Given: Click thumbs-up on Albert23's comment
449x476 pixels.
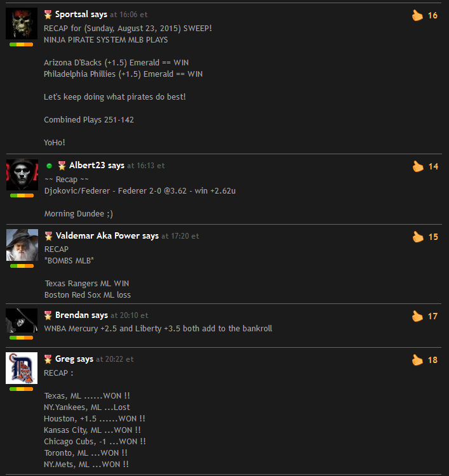Looking at the screenshot, I should (x=418, y=166).
